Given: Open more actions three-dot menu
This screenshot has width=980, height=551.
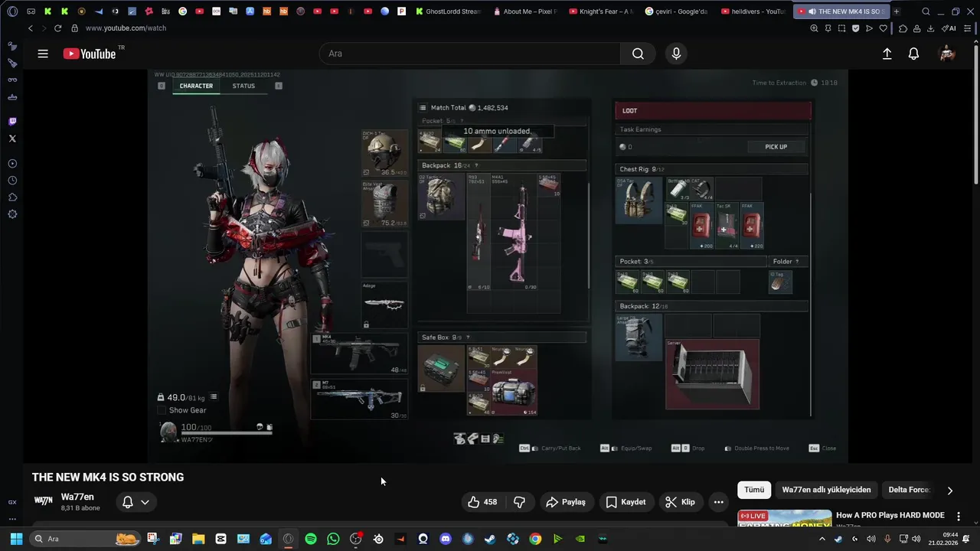Looking at the screenshot, I should point(718,502).
